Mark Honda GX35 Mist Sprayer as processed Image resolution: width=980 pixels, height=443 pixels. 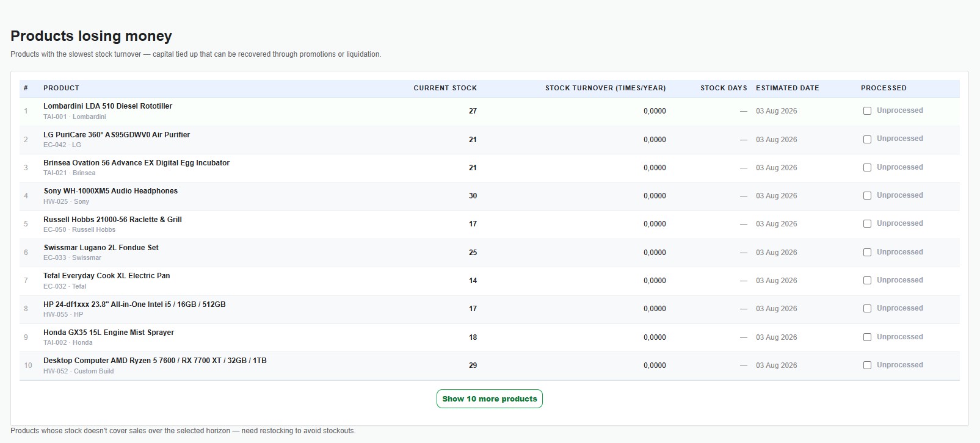(867, 337)
